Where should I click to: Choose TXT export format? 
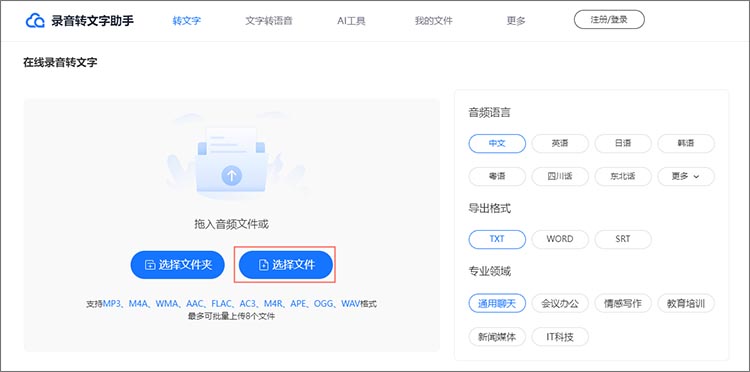[x=497, y=239]
